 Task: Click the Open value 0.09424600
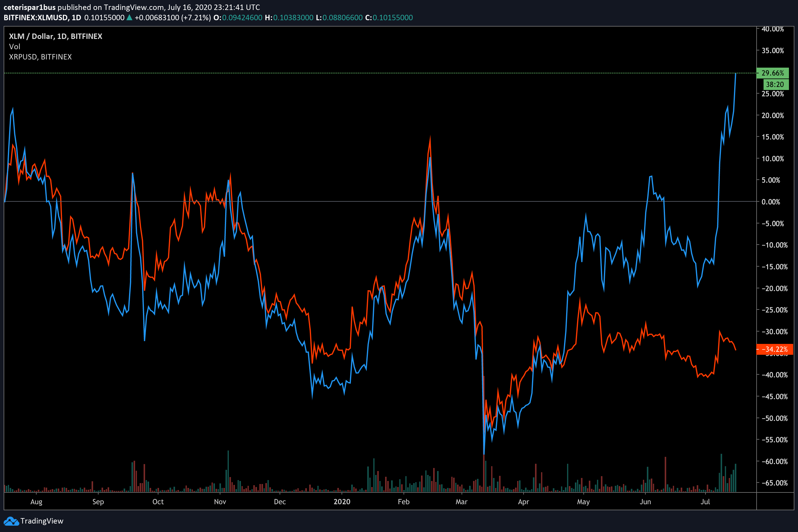click(x=242, y=18)
